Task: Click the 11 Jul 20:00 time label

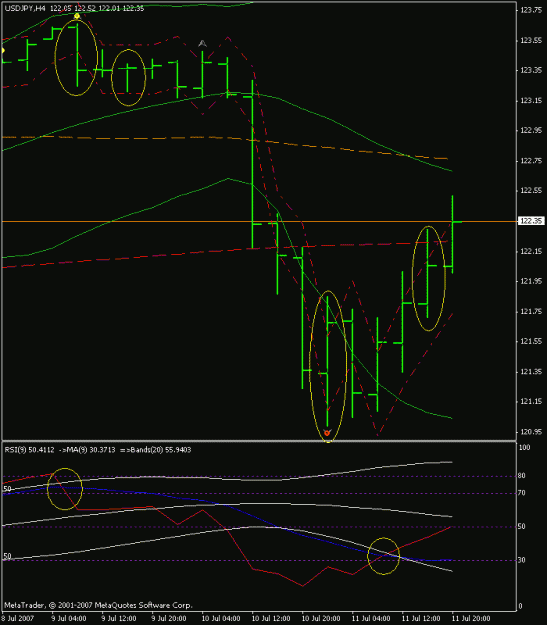Action: coord(471,618)
